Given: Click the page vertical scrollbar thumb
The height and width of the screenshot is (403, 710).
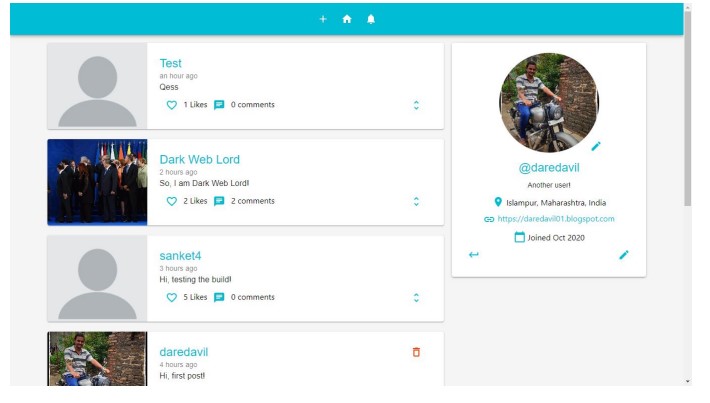Looking at the screenshot, I should coord(688,109).
